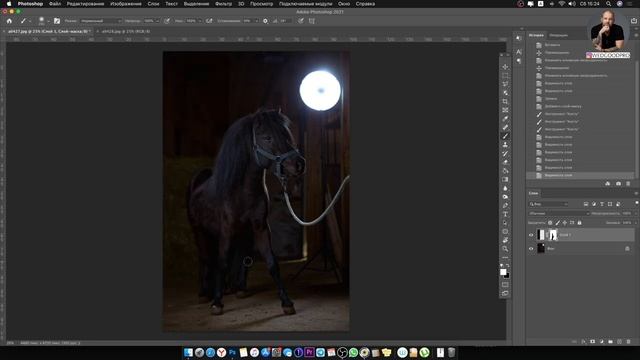This screenshot has height=360, width=640.
Task: Open the smoothing percentage dropdown
Action: pyautogui.click(x=256, y=21)
